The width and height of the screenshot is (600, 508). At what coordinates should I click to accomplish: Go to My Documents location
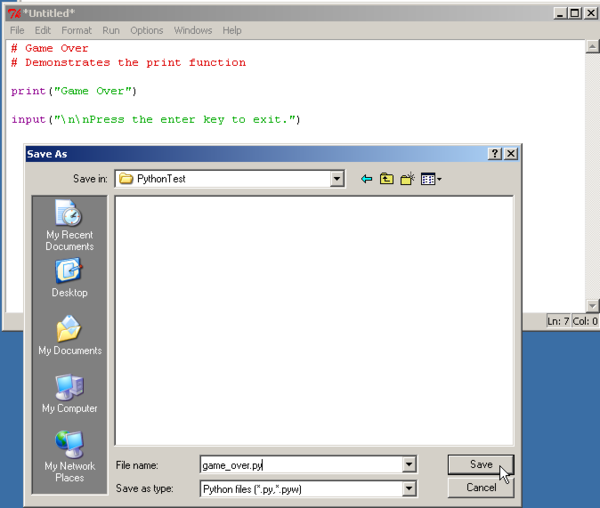(x=69, y=336)
